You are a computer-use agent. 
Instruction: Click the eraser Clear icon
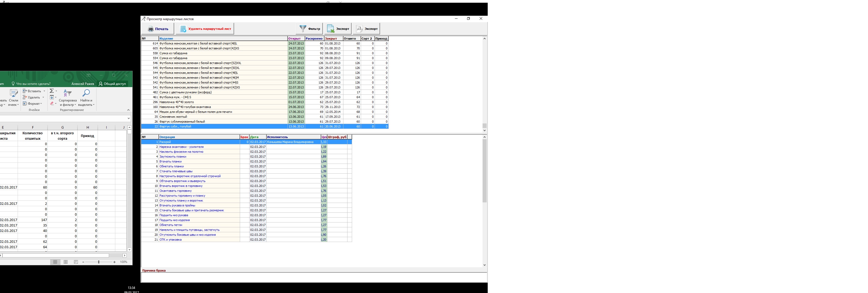[52, 104]
